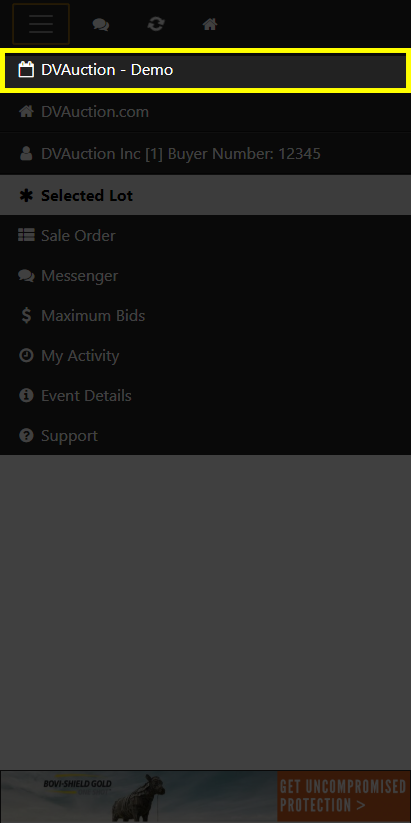The height and width of the screenshot is (823, 411).
Task: Open DVAuction Inc buyer number entry
Action: [x=205, y=154]
